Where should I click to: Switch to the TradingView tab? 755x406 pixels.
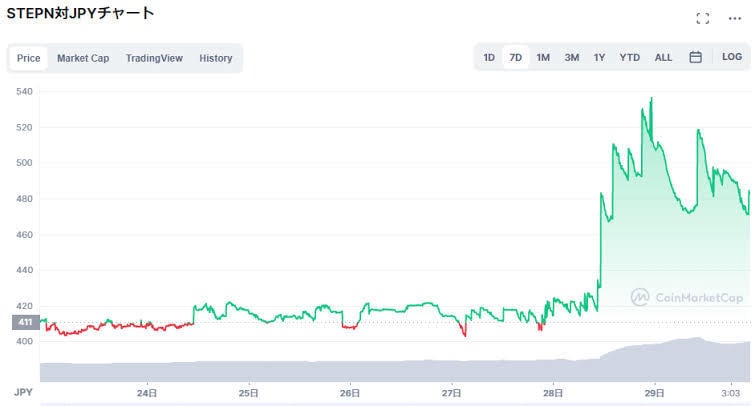pyautogui.click(x=154, y=58)
